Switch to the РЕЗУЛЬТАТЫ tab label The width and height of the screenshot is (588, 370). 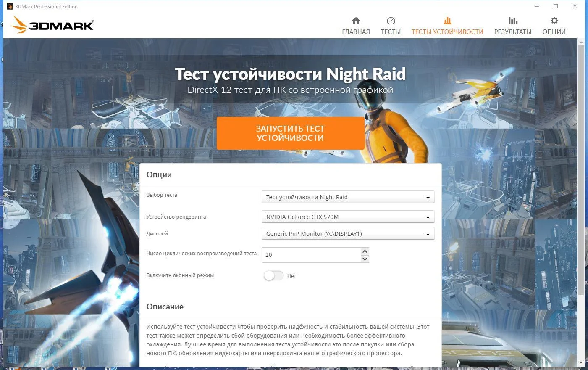point(513,32)
